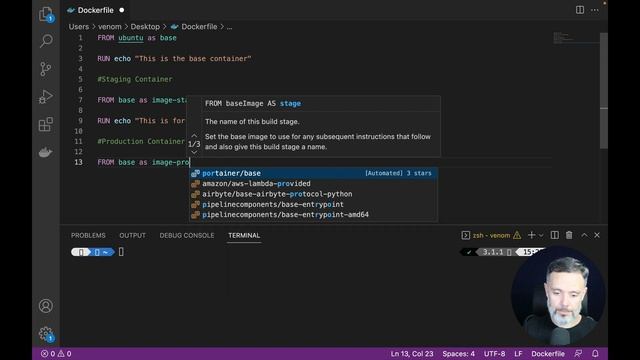Show previous signature with up chevron
Screen dimensions: 640x360
tap(194, 136)
